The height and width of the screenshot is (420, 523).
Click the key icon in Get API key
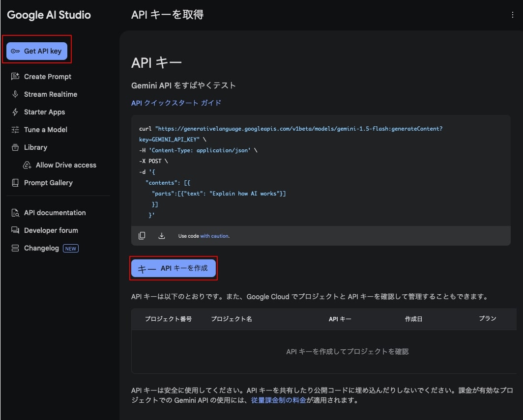(15, 51)
